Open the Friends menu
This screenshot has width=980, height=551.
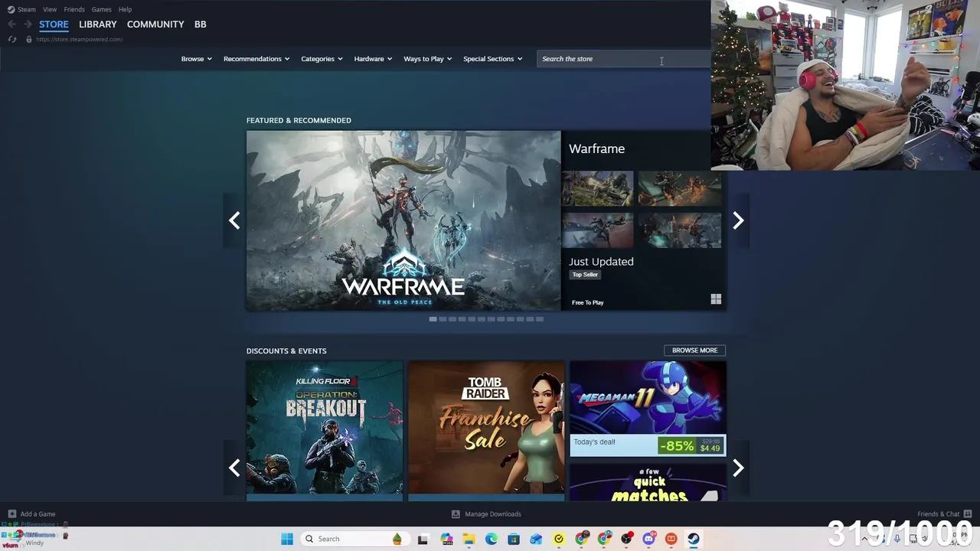click(x=74, y=9)
